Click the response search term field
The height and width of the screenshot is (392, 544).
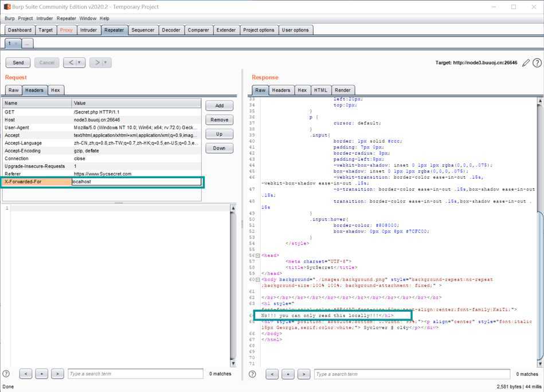[412, 374]
